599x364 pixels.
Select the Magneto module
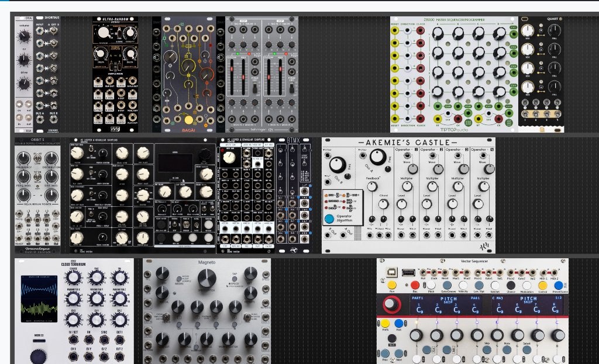[x=206, y=311]
